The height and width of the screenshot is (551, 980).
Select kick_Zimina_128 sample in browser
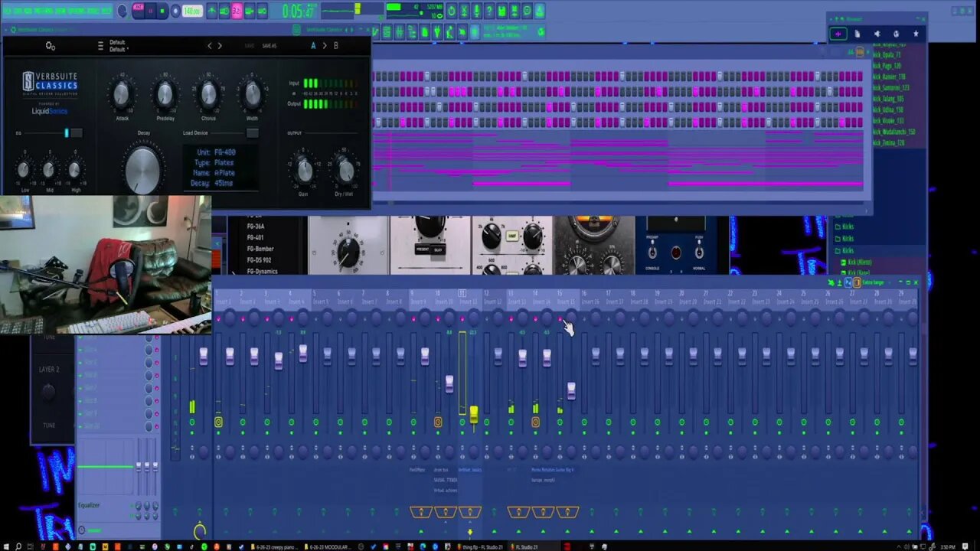(889, 142)
